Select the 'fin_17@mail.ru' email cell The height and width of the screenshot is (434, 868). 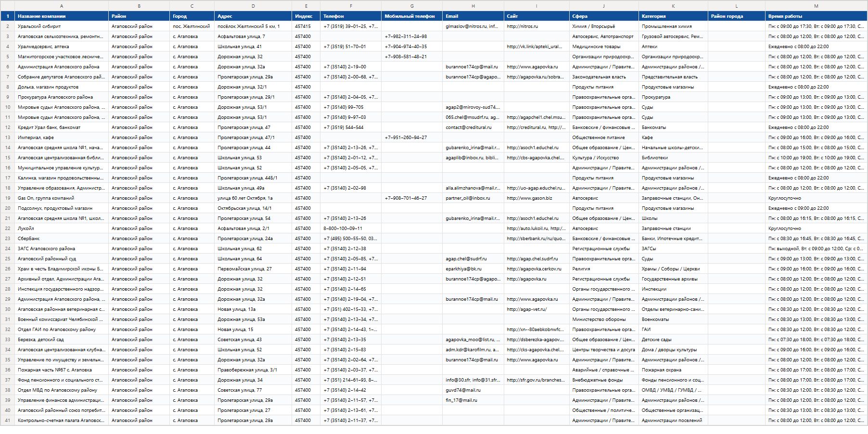pos(473,400)
